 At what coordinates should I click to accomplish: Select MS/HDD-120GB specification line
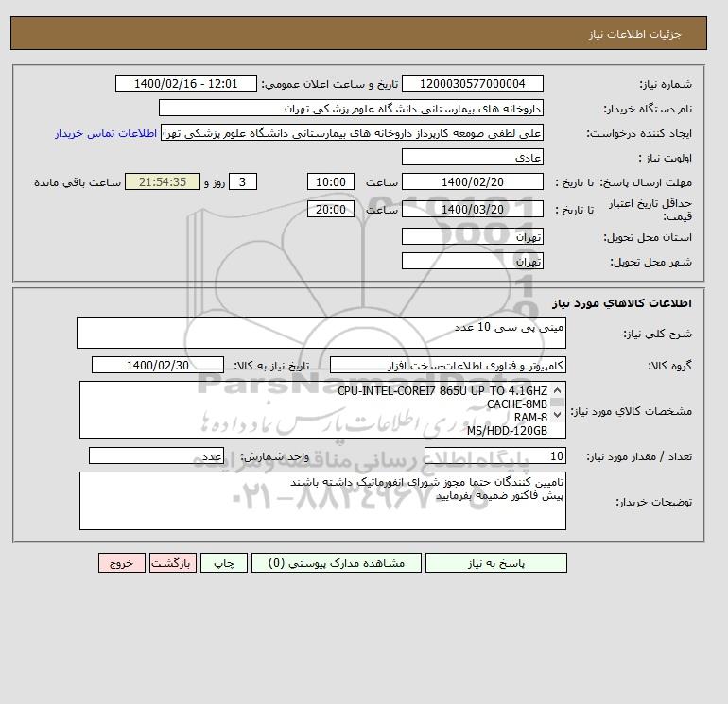[507, 431]
